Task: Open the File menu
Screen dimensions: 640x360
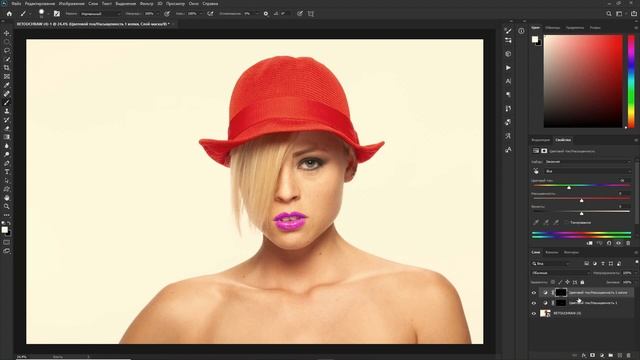Action: click(x=16, y=4)
